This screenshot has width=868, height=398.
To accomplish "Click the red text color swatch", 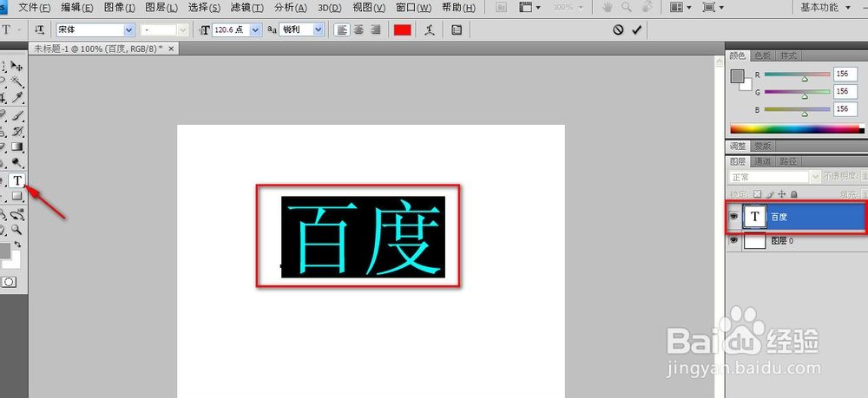I will pyautogui.click(x=403, y=29).
